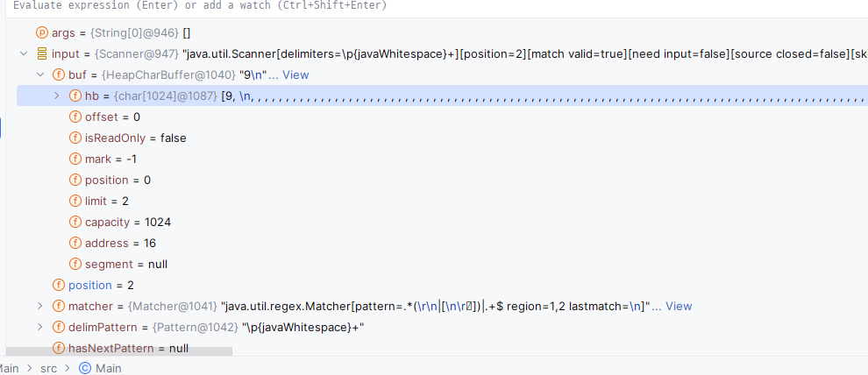This screenshot has height=375, width=868.
Task: Collapse the buf HeapCharBuffer node
Action: click(40, 74)
